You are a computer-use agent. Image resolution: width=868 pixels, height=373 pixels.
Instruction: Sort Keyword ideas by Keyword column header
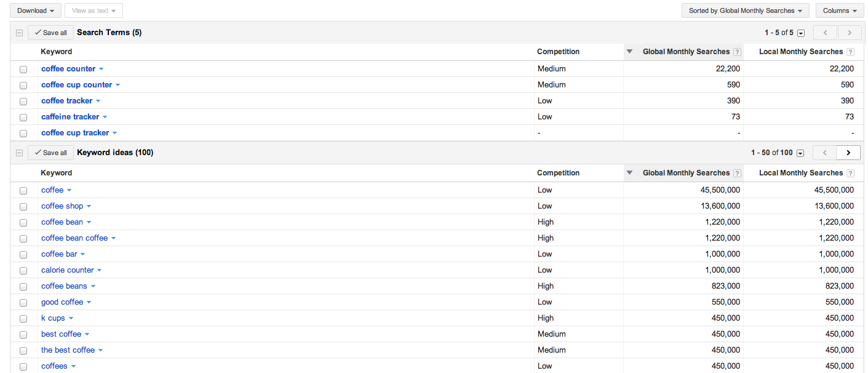[x=57, y=173]
